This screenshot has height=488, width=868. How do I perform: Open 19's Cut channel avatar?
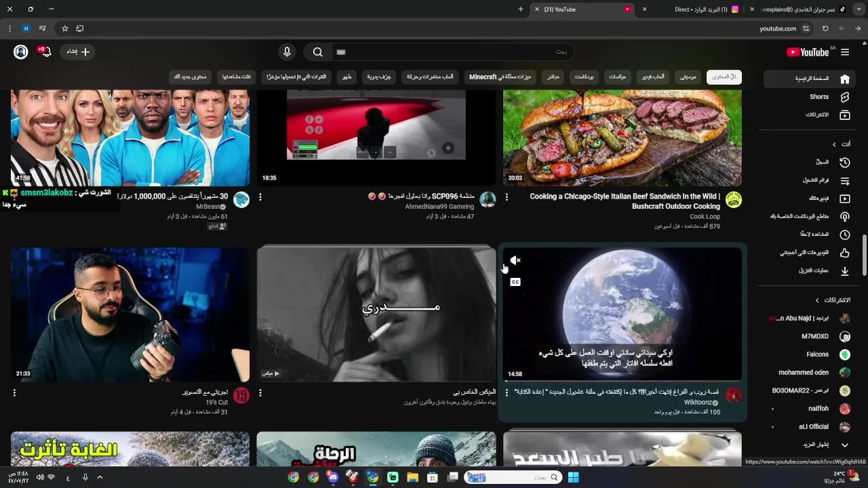(241, 395)
